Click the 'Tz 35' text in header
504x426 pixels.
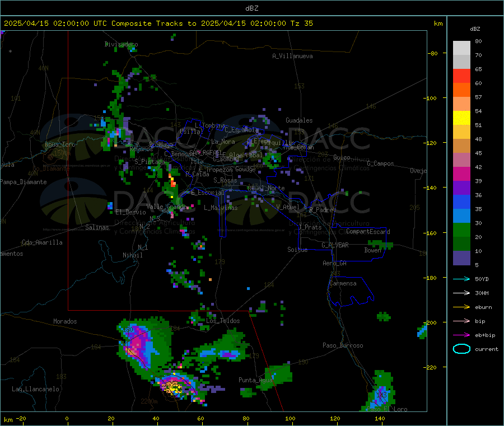pos(301,24)
